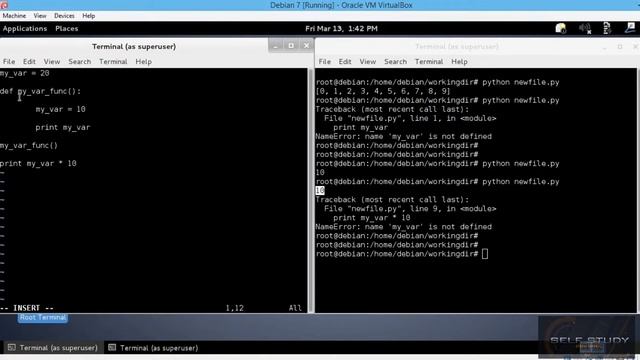Open View menu in right terminal
The image size is (640, 360).
(x=367, y=62)
